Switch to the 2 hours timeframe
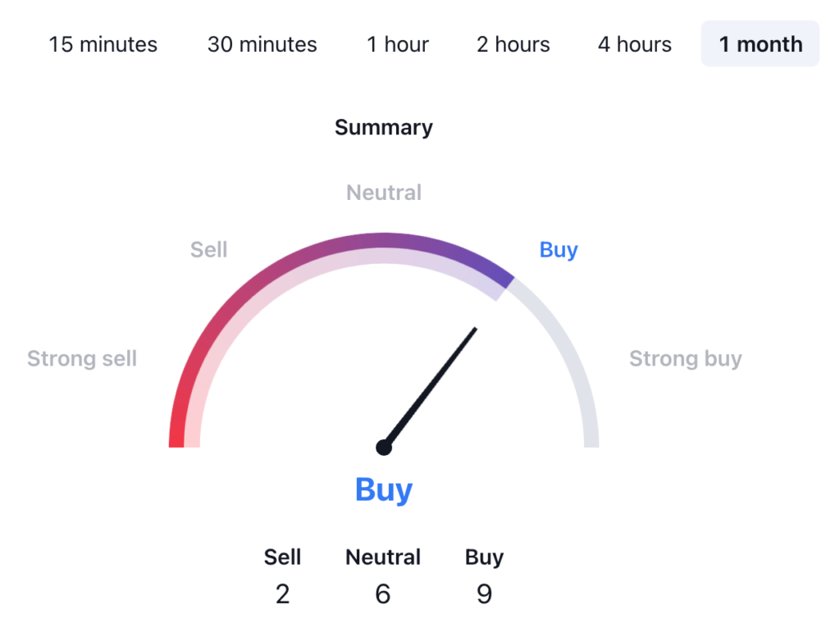Screen dimensions: 840x623 512,44
